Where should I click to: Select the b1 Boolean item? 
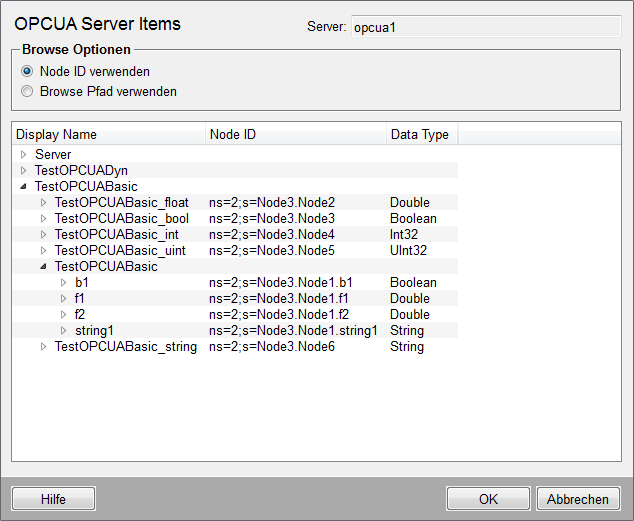coord(82,283)
